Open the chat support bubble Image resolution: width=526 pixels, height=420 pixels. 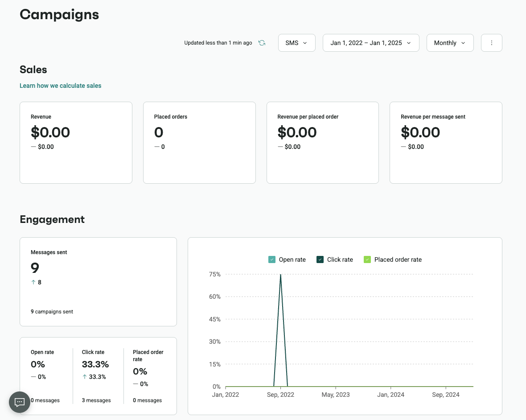point(20,402)
